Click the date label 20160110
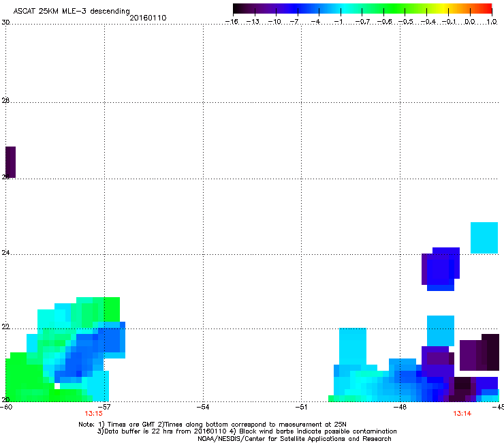 (x=148, y=18)
